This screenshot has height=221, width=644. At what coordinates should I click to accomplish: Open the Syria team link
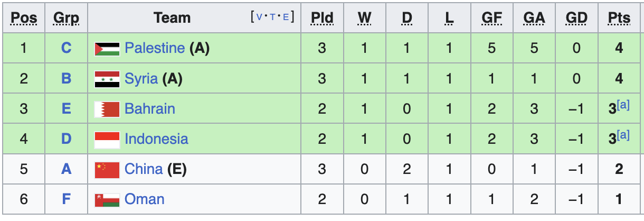click(x=141, y=79)
